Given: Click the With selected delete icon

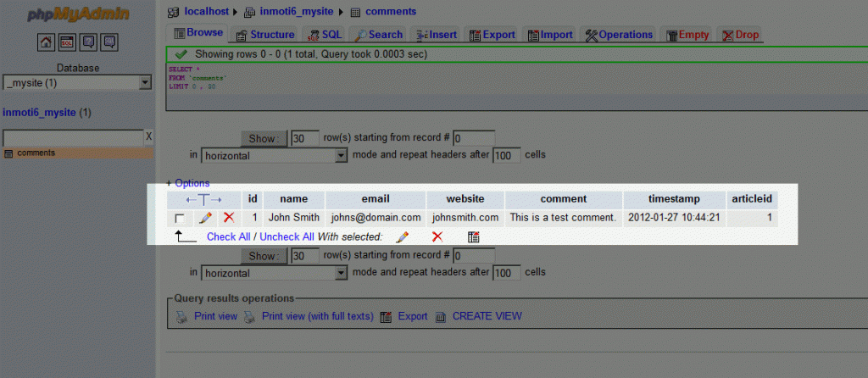Looking at the screenshot, I should pyautogui.click(x=437, y=237).
